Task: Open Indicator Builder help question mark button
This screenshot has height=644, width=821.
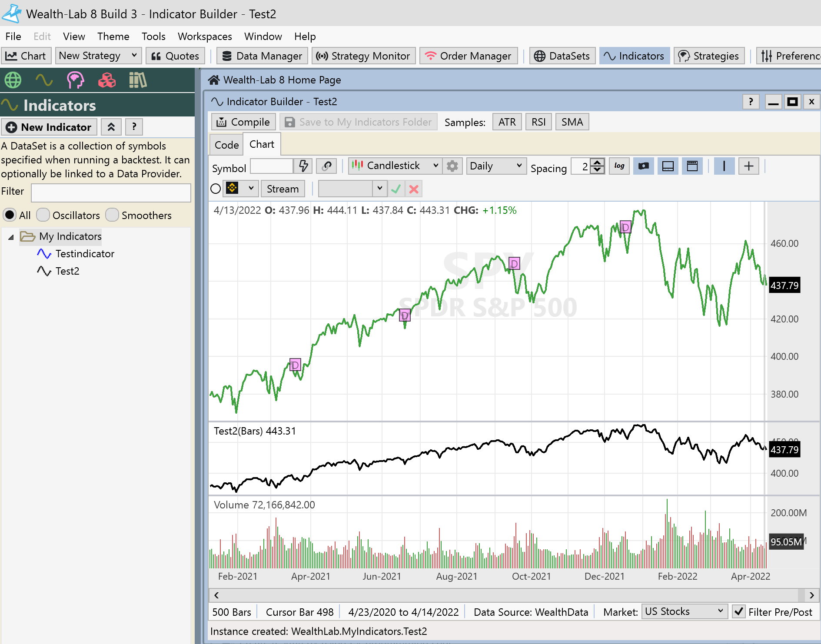Action: (x=751, y=102)
